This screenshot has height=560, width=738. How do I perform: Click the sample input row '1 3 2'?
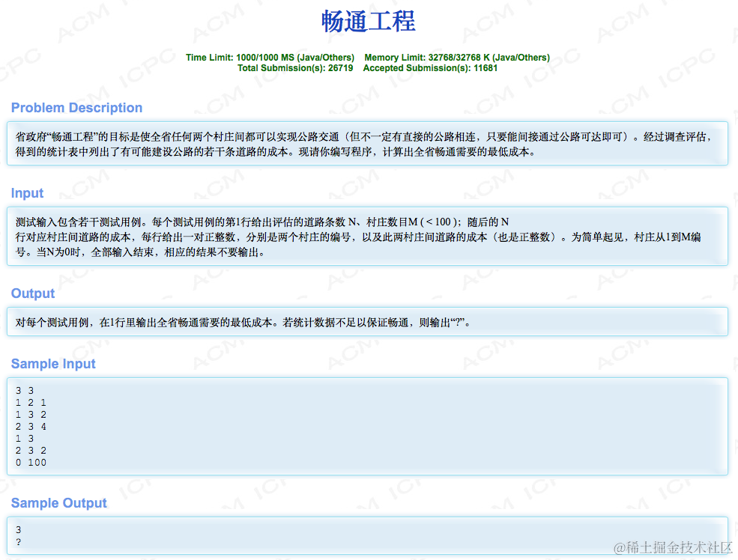pyautogui.click(x=31, y=415)
